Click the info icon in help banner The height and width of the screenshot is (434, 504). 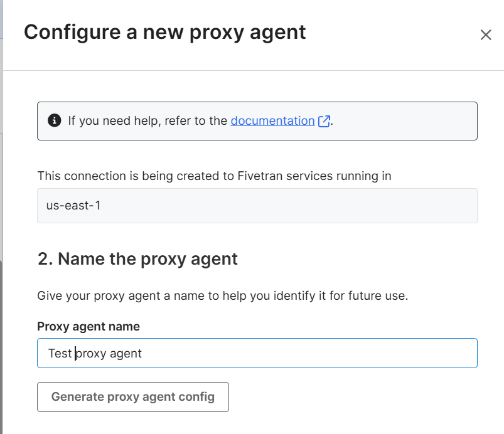coord(55,120)
